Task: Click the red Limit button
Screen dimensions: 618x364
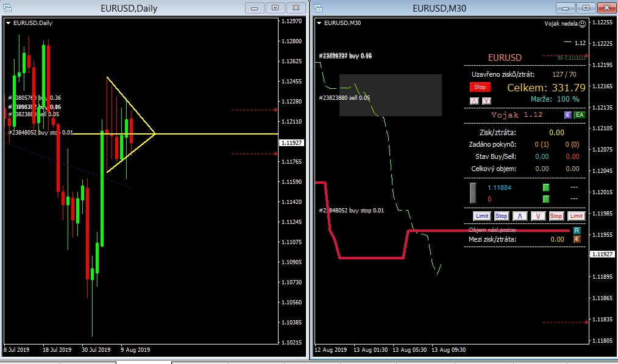Action: click(x=576, y=215)
